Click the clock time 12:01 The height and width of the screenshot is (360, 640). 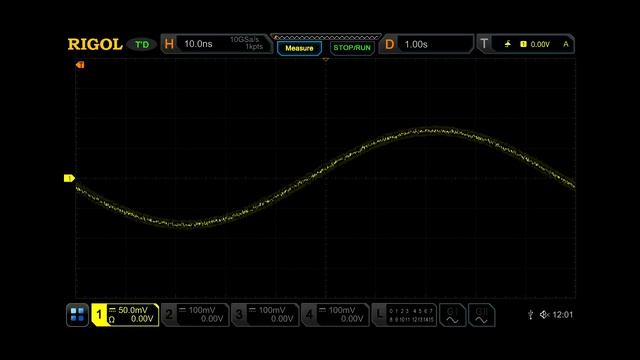click(x=562, y=315)
